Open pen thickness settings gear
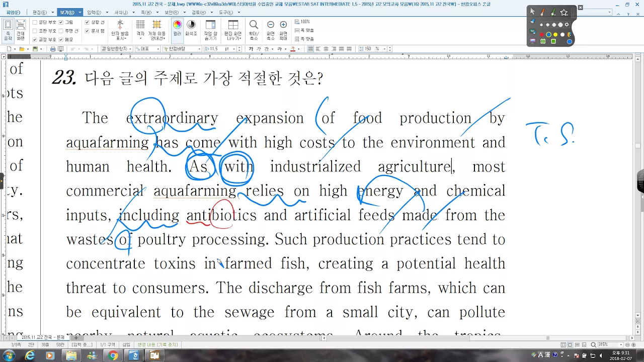The width and height of the screenshot is (644, 362). pos(567,25)
